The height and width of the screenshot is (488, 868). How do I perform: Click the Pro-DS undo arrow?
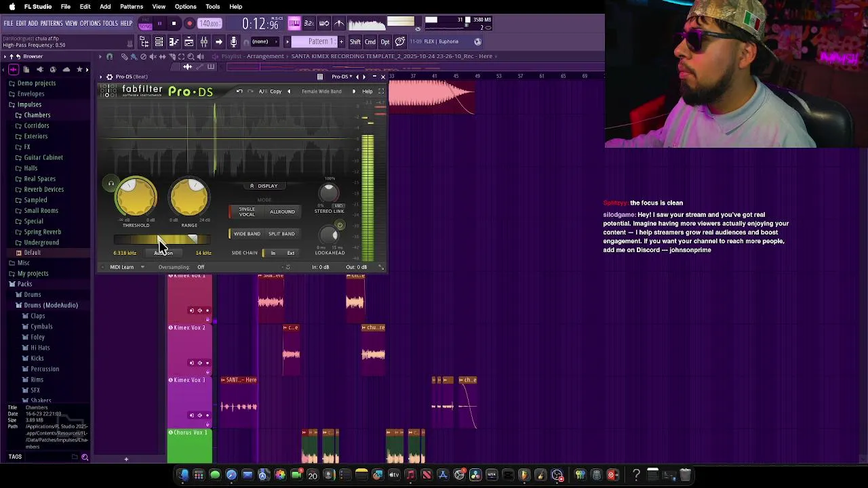click(239, 91)
